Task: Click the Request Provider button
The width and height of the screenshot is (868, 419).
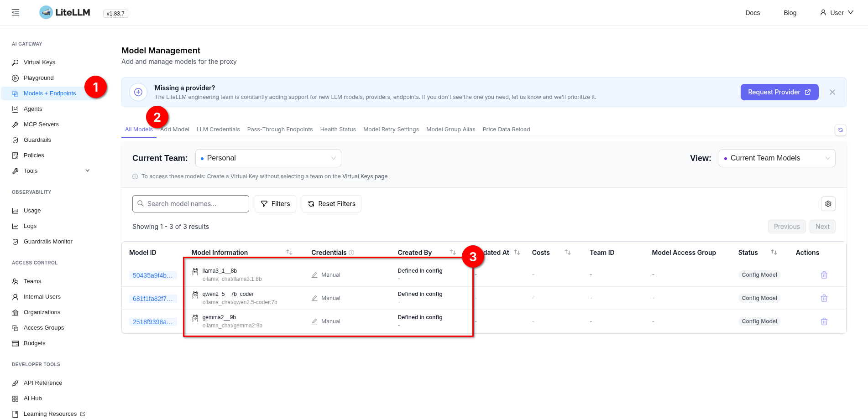Action: [779, 92]
